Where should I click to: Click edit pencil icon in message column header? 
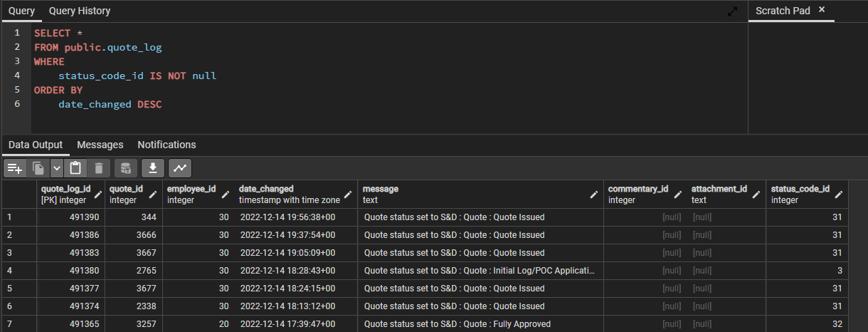coord(595,194)
